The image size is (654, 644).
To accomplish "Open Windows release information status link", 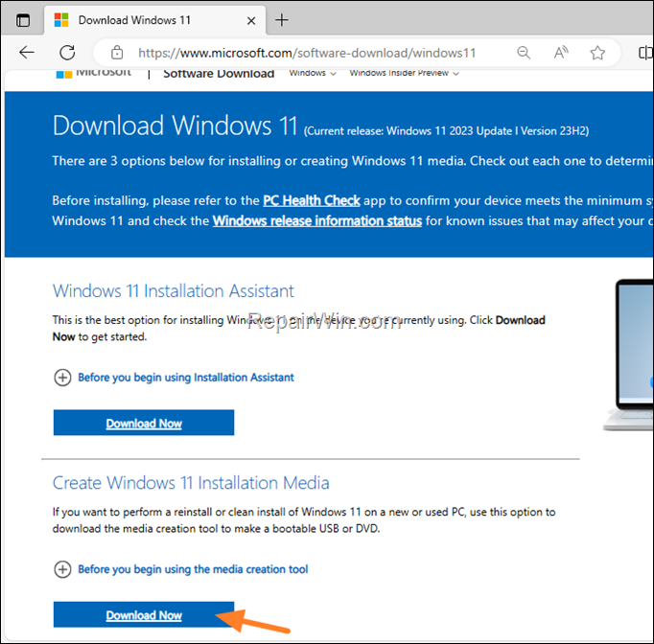I will point(317,220).
